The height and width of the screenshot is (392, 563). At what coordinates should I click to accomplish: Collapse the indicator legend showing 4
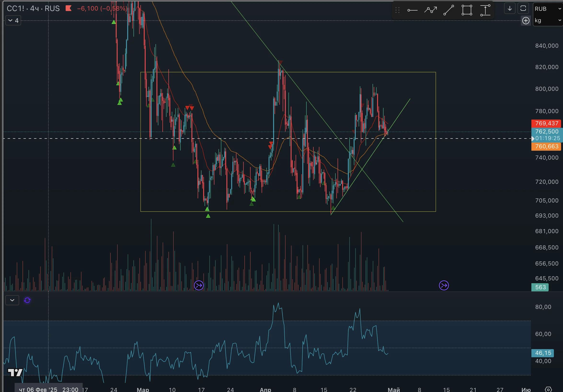pyautogui.click(x=13, y=21)
